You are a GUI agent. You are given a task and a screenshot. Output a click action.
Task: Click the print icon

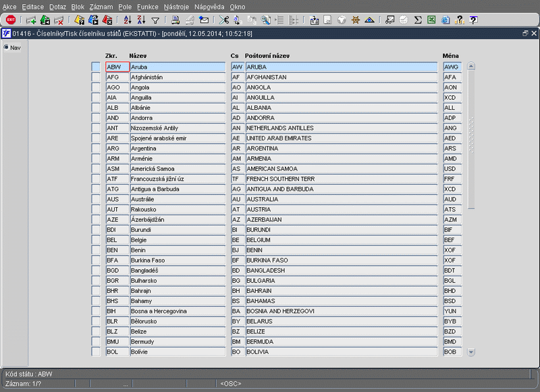[x=175, y=20]
